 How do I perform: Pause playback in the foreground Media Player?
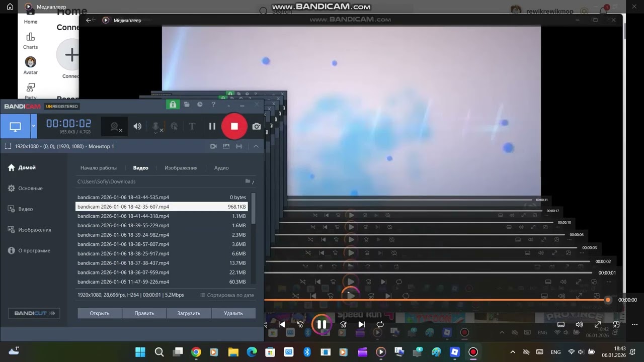click(x=321, y=324)
